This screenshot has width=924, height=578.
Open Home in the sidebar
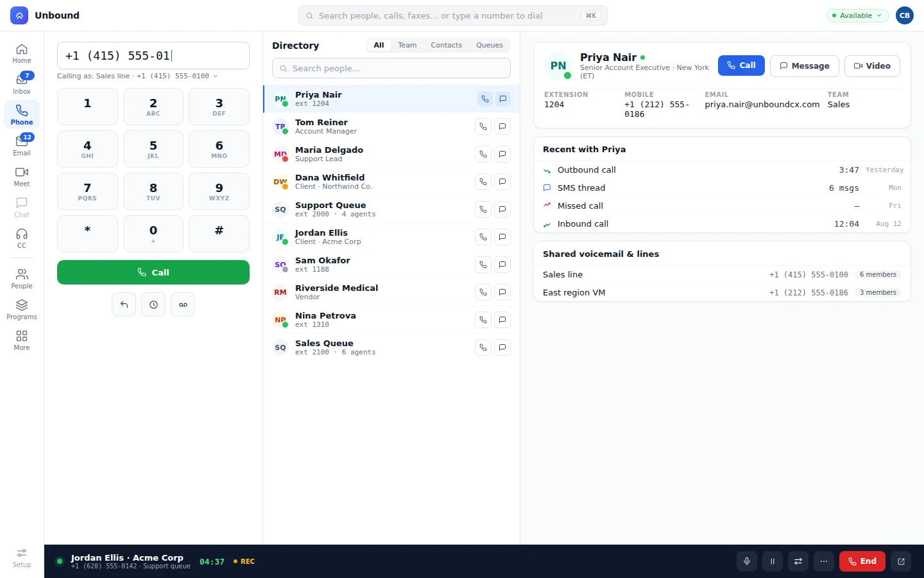pos(22,53)
